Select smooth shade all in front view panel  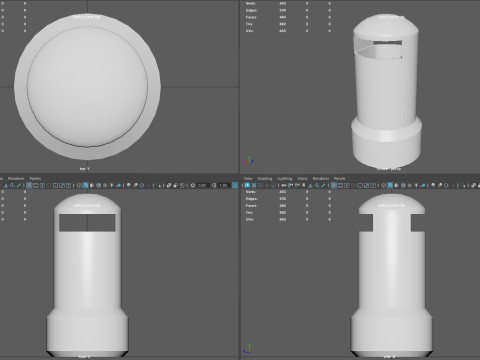(x=85, y=185)
